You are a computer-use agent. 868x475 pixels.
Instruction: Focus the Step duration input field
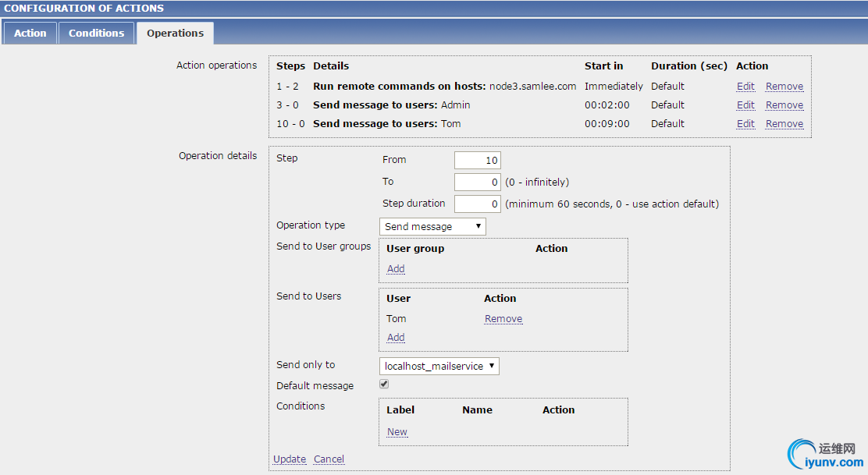(477, 204)
